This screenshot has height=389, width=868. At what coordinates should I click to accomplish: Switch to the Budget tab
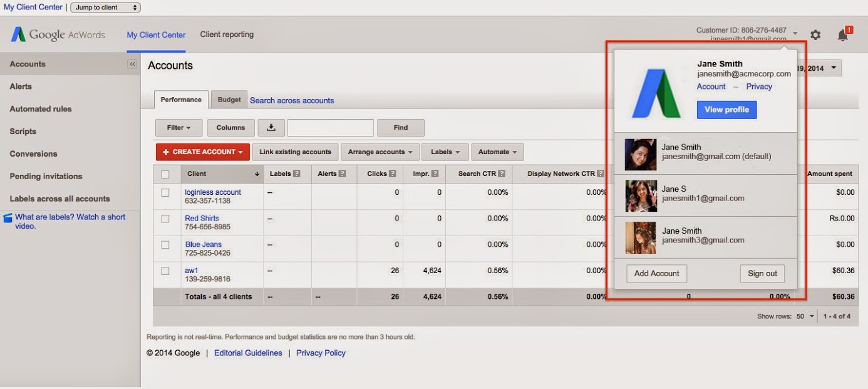pyautogui.click(x=229, y=100)
